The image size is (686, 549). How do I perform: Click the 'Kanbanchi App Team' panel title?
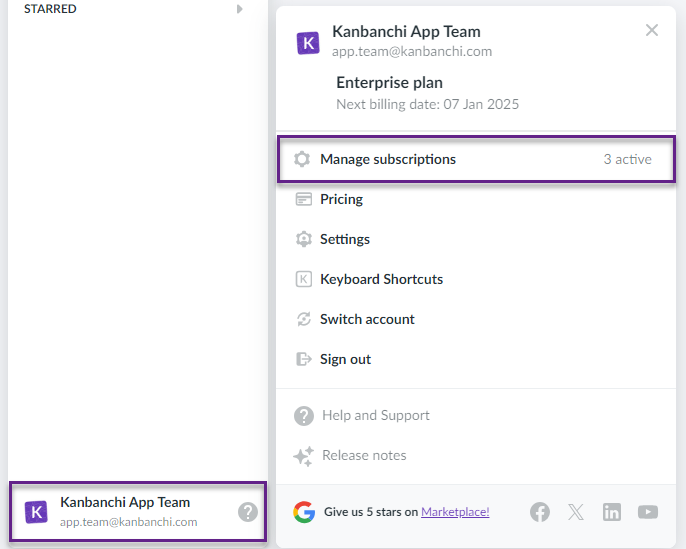click(406, 31)
